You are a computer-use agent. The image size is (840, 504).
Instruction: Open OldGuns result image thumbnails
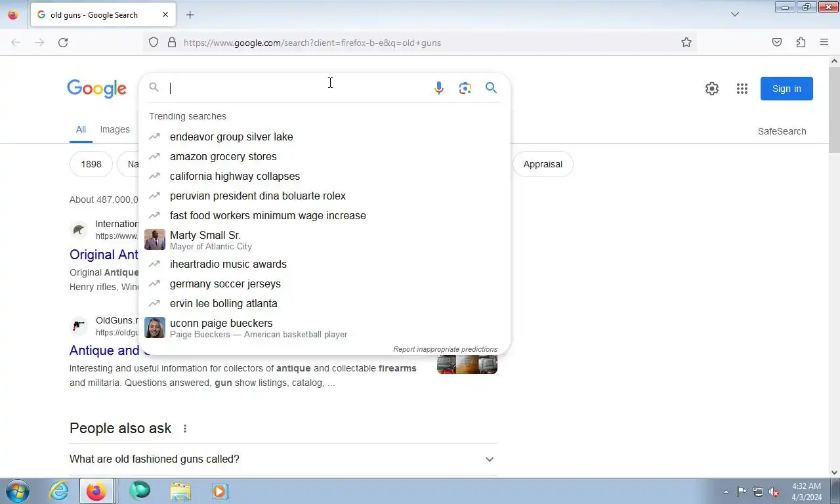pos(467,365)
